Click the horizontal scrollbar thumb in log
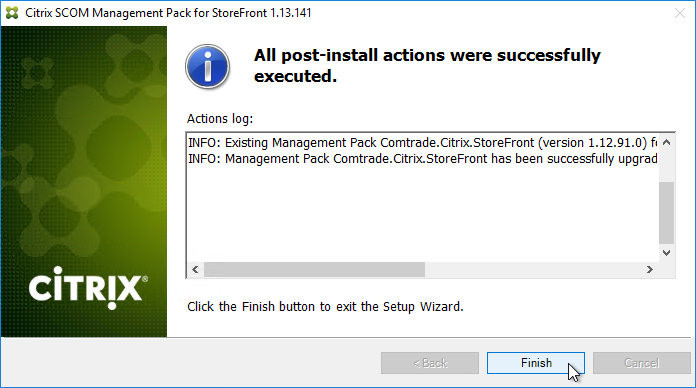Image resolution: width=696 pixels, height=388 pixels. point(314,269)
